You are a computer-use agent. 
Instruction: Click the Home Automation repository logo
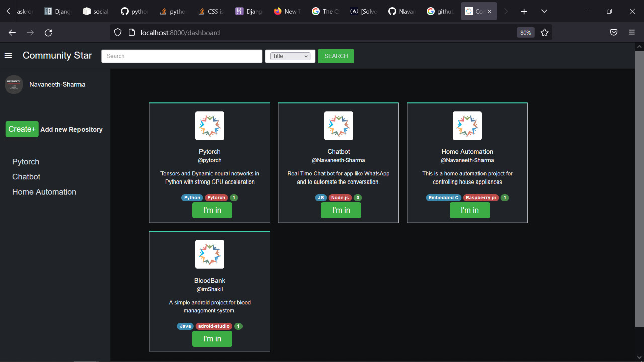click(x=467, y=125)
